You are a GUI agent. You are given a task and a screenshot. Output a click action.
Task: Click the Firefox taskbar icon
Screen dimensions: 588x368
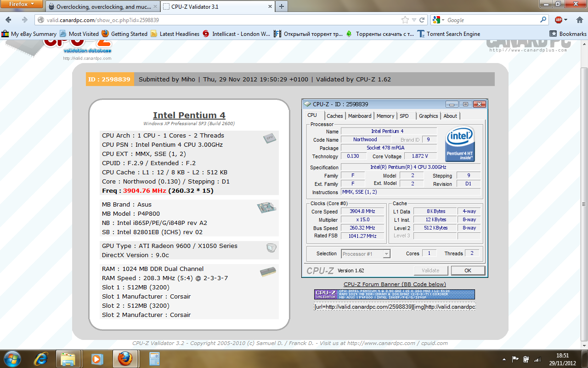[x=125, y=359]
